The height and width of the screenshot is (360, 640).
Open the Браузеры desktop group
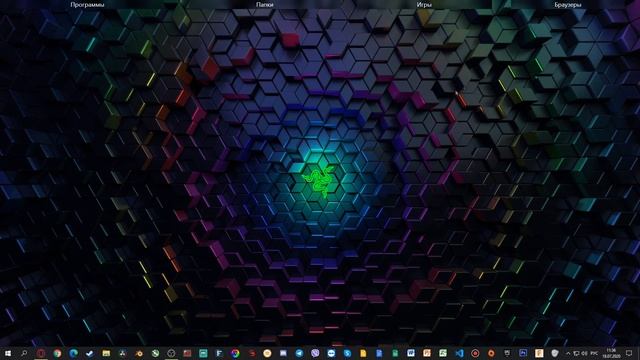coord(568,5)
